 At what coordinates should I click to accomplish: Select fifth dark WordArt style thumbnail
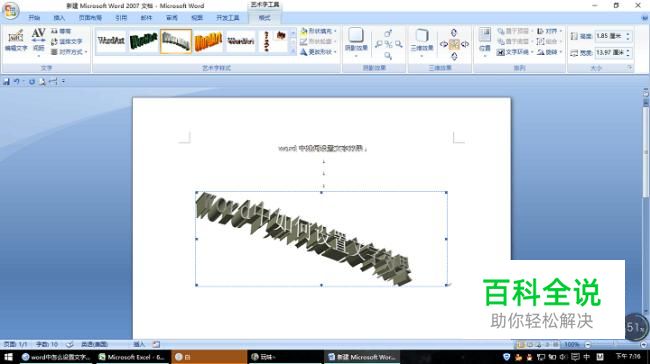(241, 41)
